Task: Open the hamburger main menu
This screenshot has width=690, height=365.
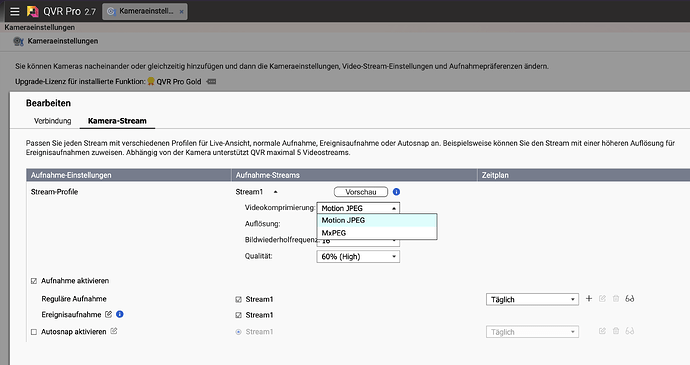Action: 15,11
